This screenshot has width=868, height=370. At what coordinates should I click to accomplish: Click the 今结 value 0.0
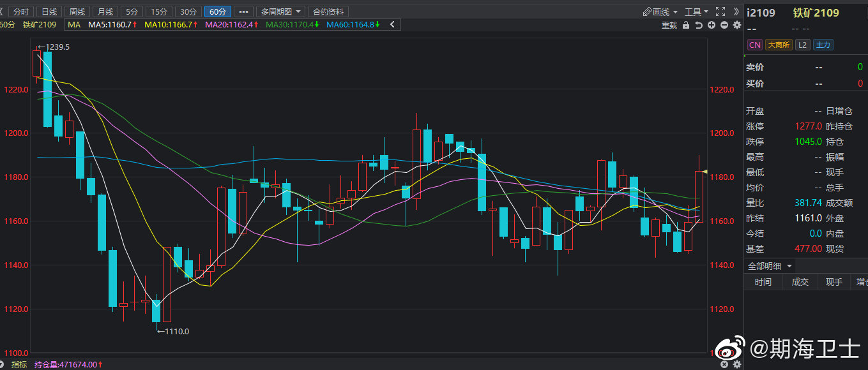816,233
